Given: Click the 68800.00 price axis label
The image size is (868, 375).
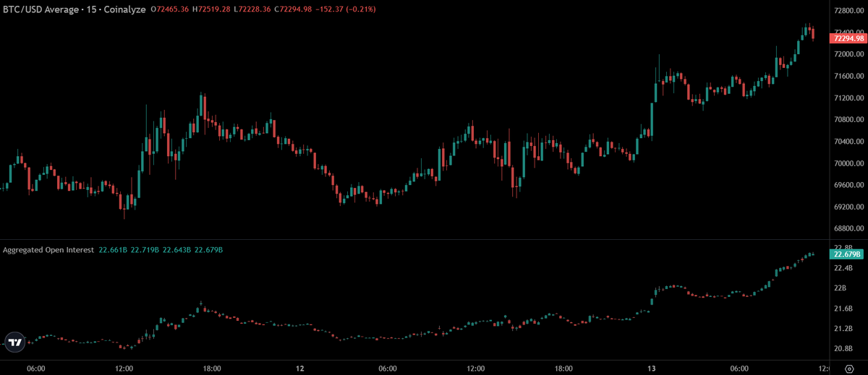Looking at the screenshot, I should 848,228.
